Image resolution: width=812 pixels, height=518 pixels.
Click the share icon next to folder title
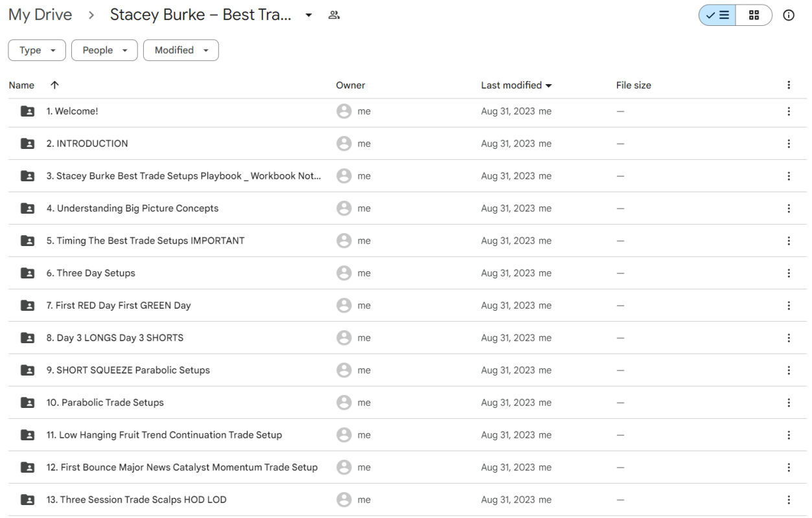(x=334, y=14)
